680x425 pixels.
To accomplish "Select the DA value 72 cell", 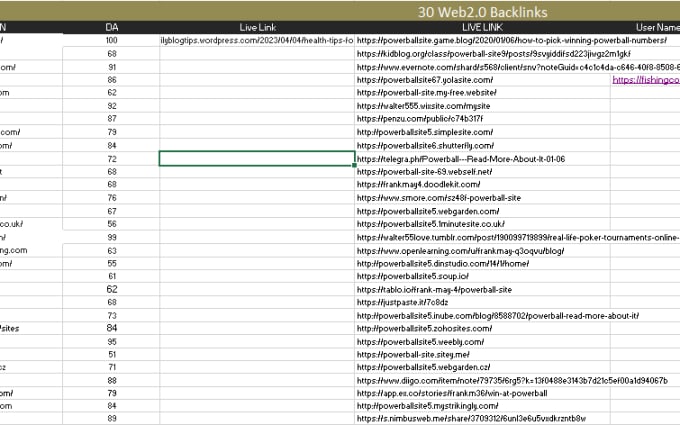I will point(112,159).
